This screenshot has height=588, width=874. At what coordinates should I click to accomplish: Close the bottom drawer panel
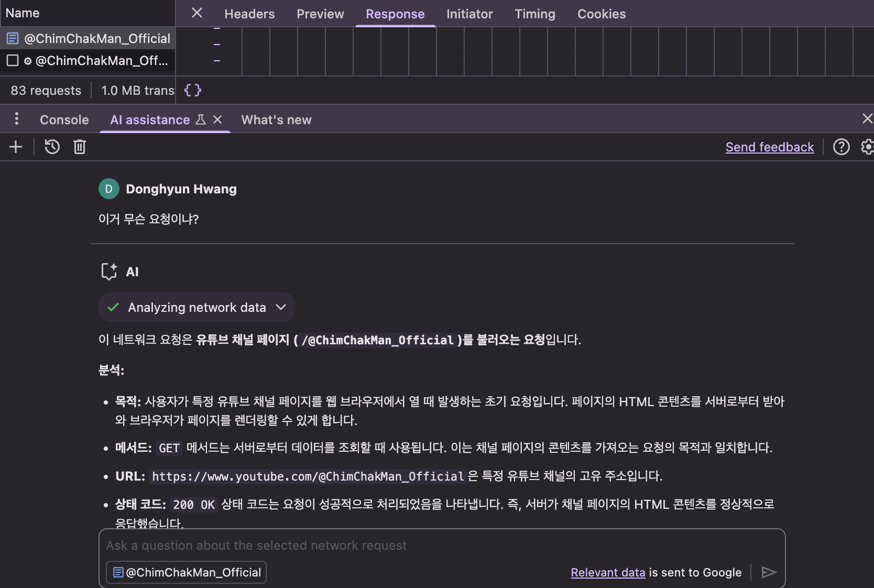pyautogui.click(x=867, y=119)
